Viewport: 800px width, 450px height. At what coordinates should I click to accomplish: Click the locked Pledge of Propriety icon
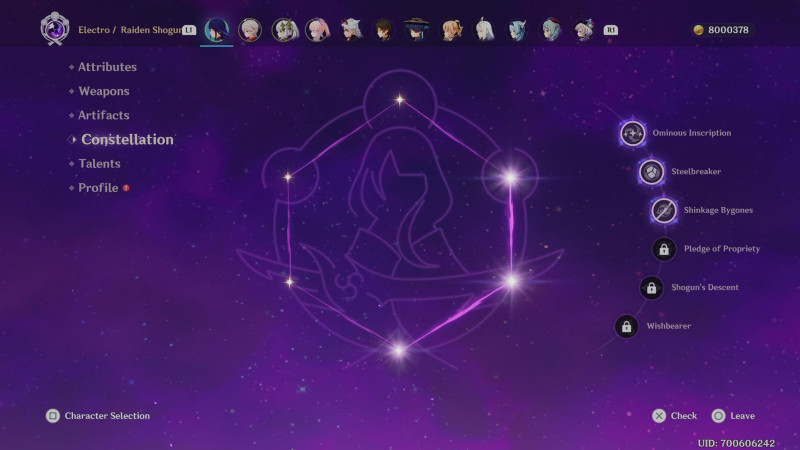point(664,249)
